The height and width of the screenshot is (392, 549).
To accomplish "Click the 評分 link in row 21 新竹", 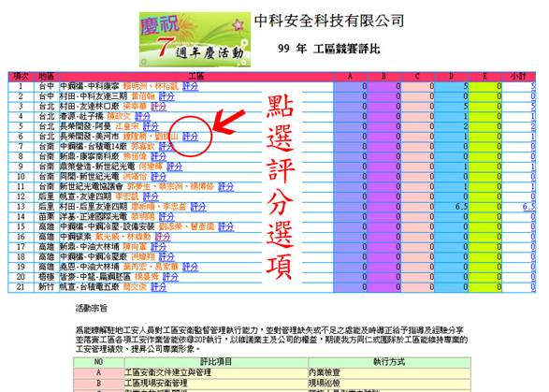I will 158,287.
